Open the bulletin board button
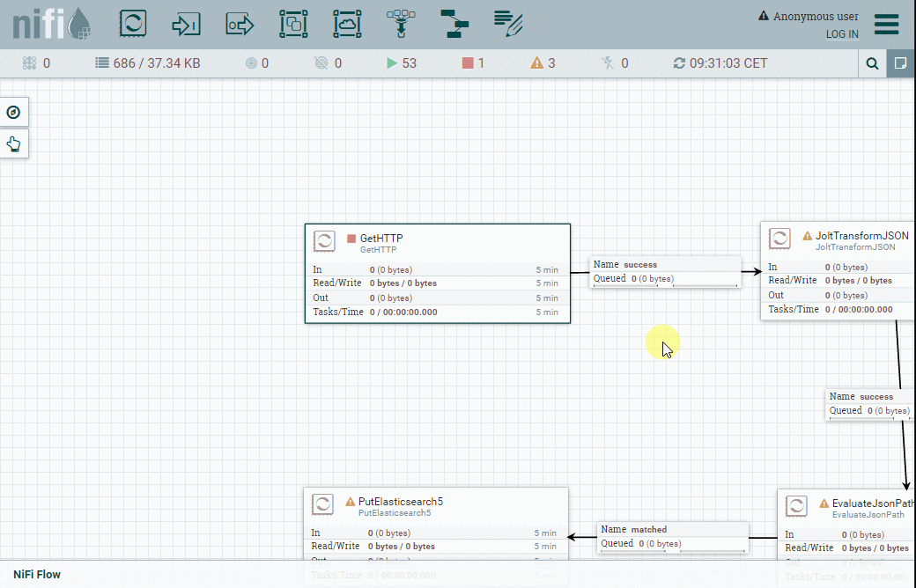The width and height of the screenshot is (916, 588). [901, 63]
